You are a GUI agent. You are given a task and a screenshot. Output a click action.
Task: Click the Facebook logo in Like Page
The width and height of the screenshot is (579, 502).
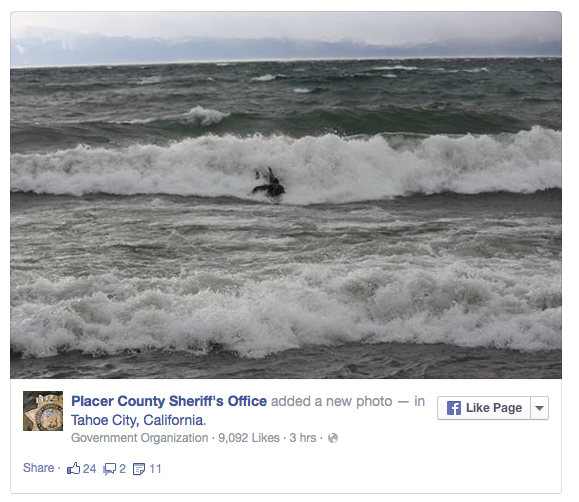click(454, 408)
